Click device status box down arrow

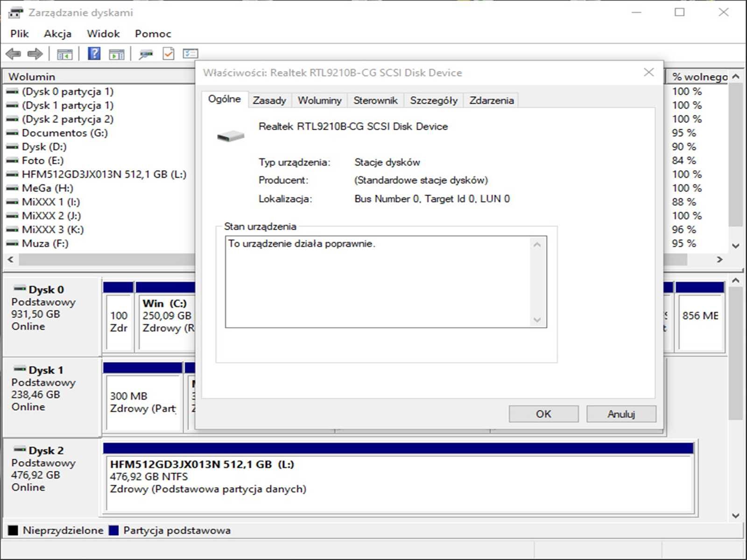537,320
